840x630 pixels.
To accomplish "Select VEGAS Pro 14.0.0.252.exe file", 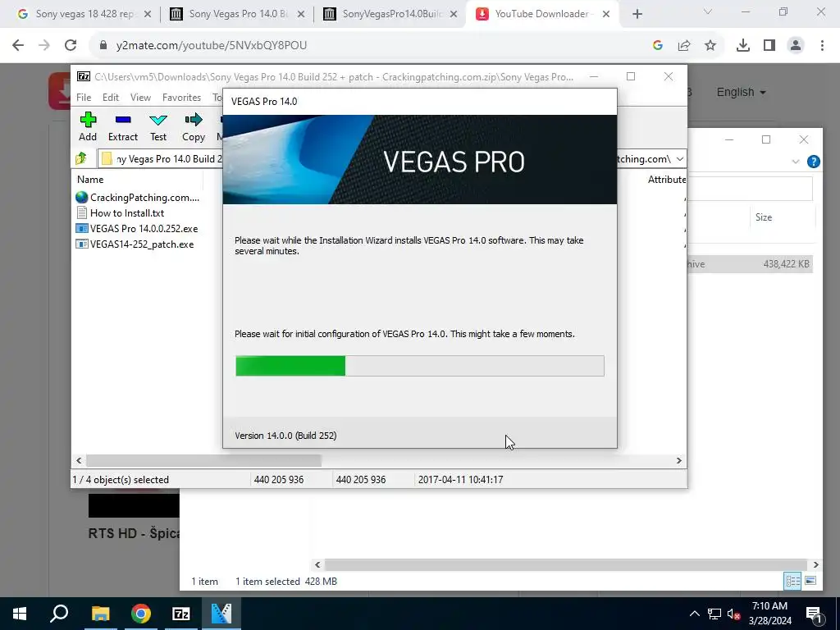I will point(137,228).
